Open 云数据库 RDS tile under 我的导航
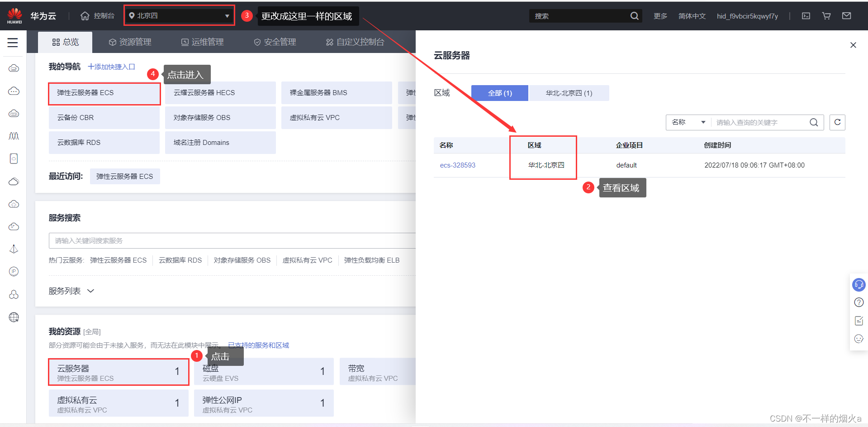Viewport: 868px width, 427px height. [x=104, y=143]
